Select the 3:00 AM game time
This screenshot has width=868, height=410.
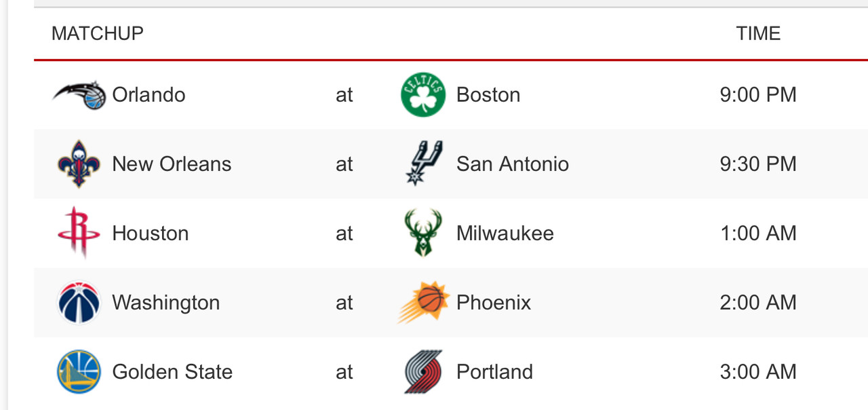758,371
